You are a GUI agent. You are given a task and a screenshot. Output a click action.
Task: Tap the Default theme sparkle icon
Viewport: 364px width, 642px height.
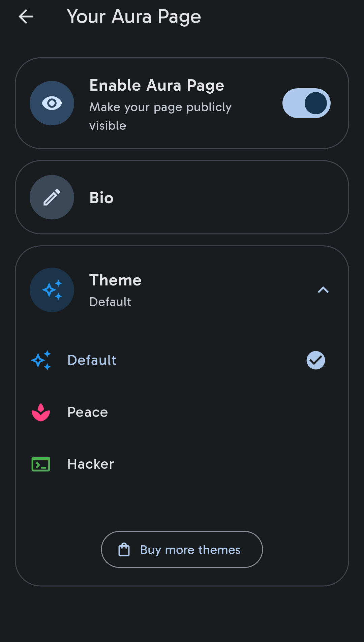click(x=41, y=360)
